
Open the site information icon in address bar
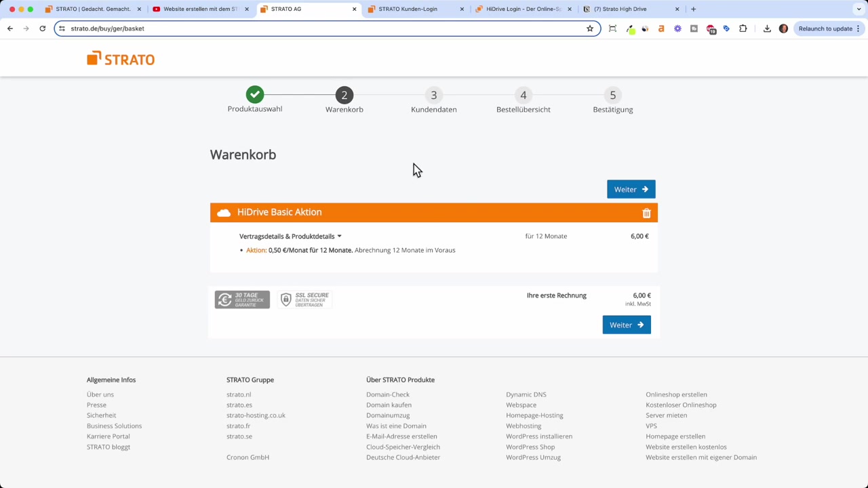(62, 28)
